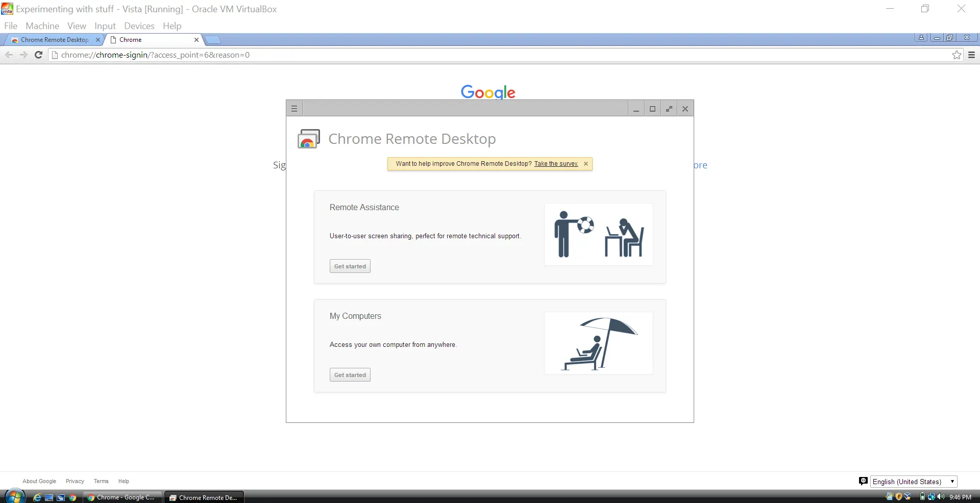Click the Switch Between Windows Quick Launch icon

tap(61, 497)
